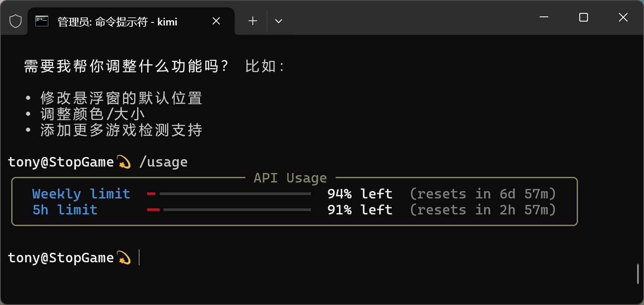Viewport: 644px width, 305px height.
Task: Click the terminal scrollbar thumb
Action: 638,274
